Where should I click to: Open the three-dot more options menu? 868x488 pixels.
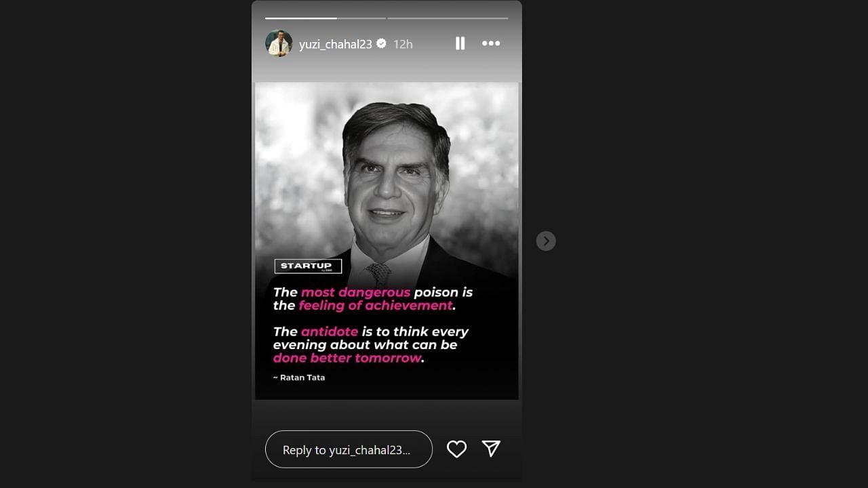(x=491, y=43)
